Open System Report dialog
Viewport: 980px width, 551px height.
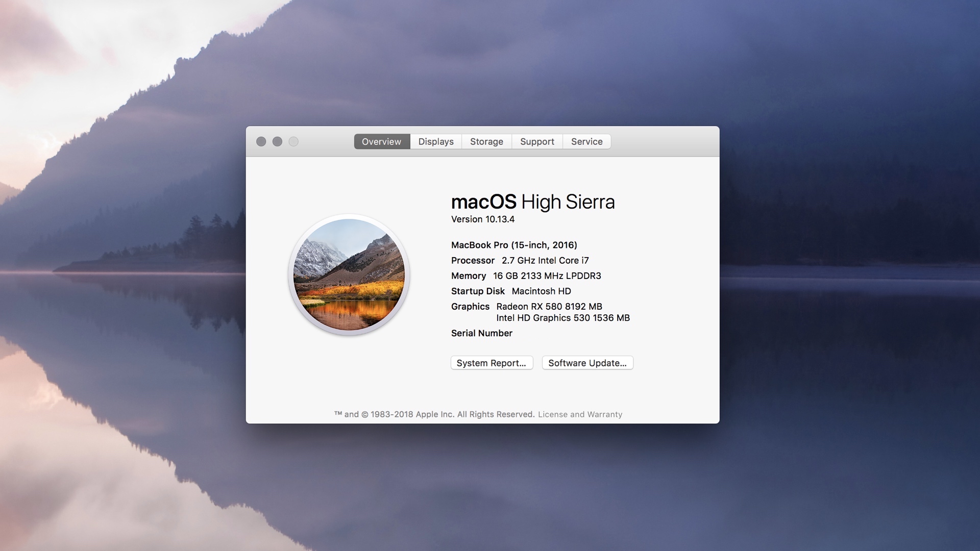point(492,363)
